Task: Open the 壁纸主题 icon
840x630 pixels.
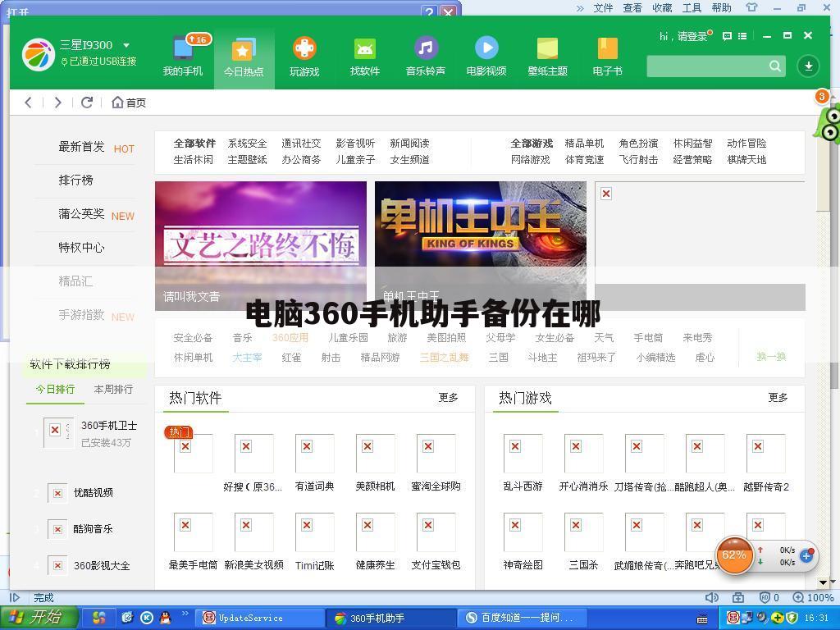Action: 547,48
